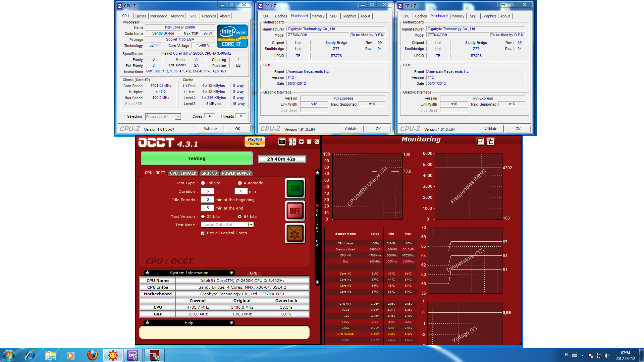The height and width of the screenshot is (362, 644).
Task: Click idle minutes at the beginning field
Action: coord(208,199)
